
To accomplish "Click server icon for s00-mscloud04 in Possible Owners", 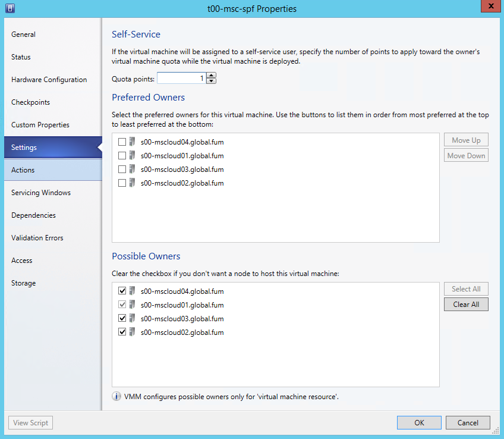I will tap(132, 291).
